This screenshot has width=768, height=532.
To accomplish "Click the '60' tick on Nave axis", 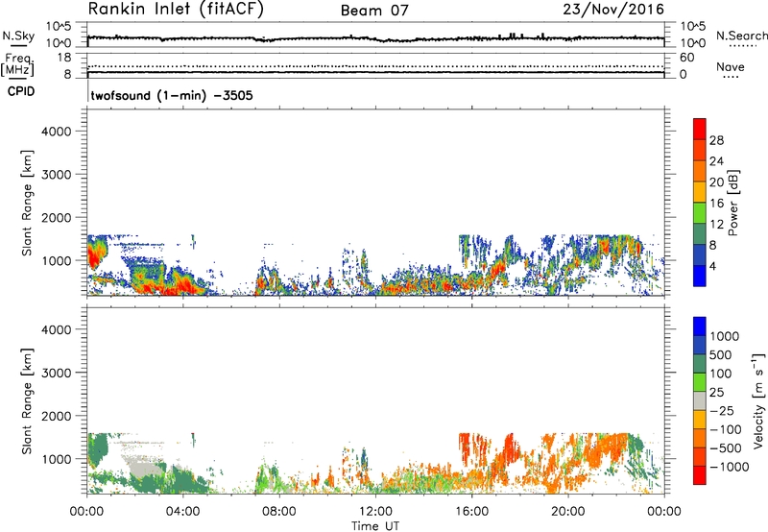I will [x=687, y=58].
